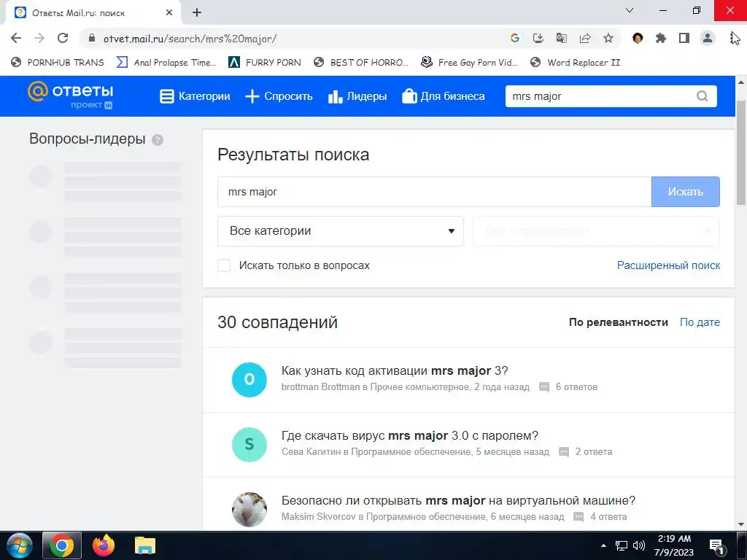Open the Windows Start button
The width and height of the screenshot is (747, 560).
20,545
